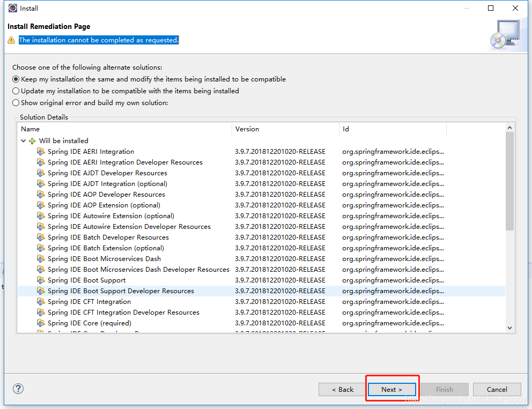Click icon beside Boot Support Developer Resources

[x=41, y=291]
